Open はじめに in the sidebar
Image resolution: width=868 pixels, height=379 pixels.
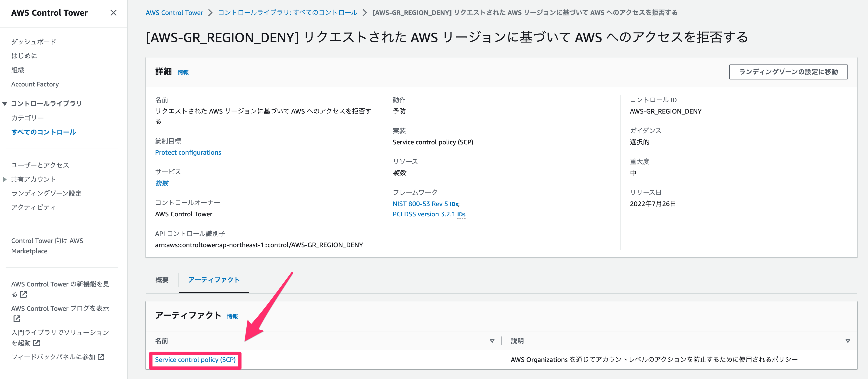pyautogui.click(x=24, y=56)
